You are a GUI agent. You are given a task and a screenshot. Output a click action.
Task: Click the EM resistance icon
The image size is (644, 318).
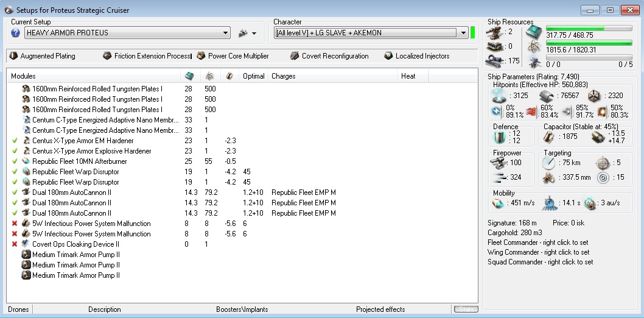point(497,111)
